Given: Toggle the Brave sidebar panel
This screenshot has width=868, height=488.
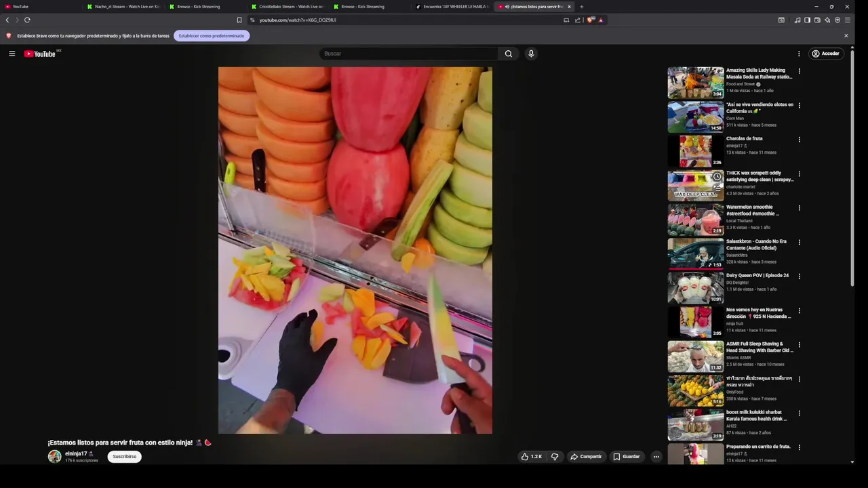Looking at the screenshot, I should [x=807, y=20].
